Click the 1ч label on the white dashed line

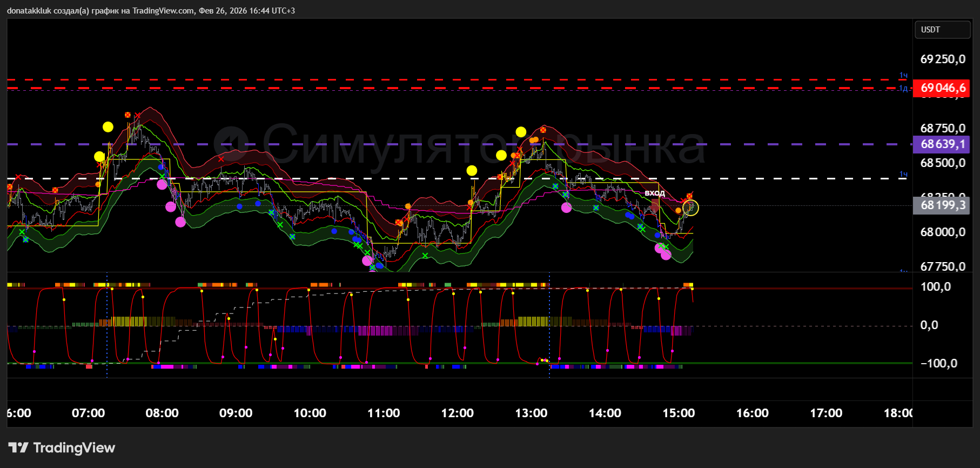coord(903,174)
